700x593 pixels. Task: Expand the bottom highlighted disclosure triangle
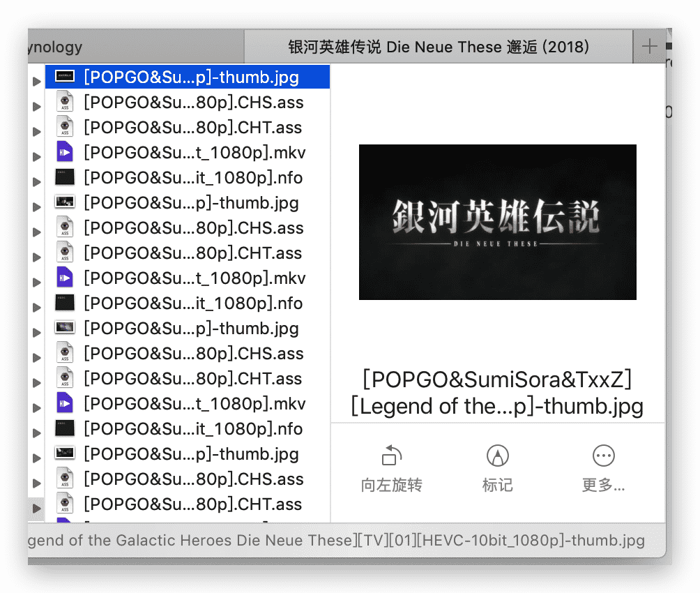[x=36, y=509]
